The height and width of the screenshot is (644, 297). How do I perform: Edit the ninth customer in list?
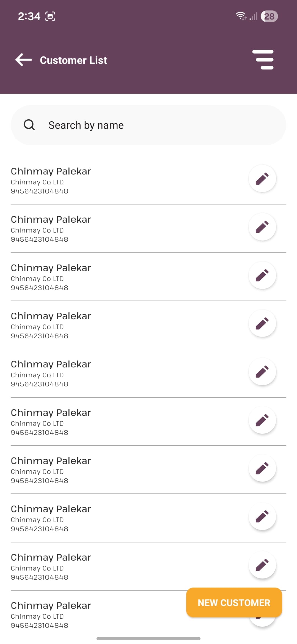click(262, 565)
